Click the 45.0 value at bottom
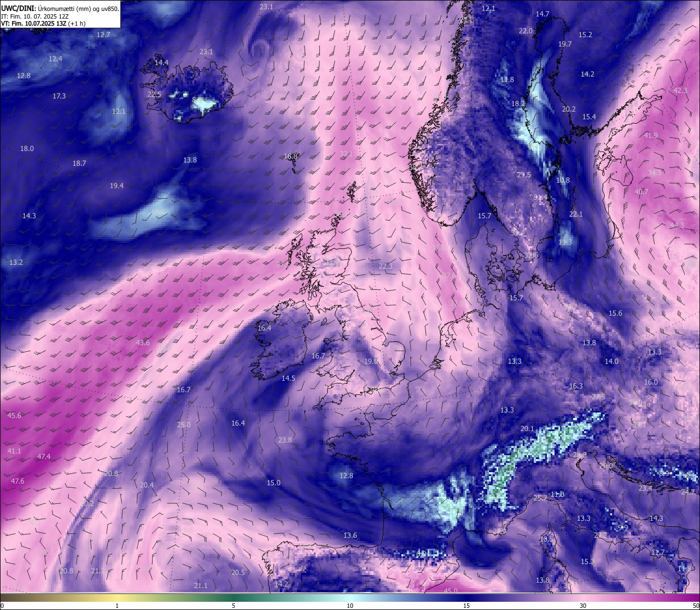The image size is (700, 610). tap(451, 591)
